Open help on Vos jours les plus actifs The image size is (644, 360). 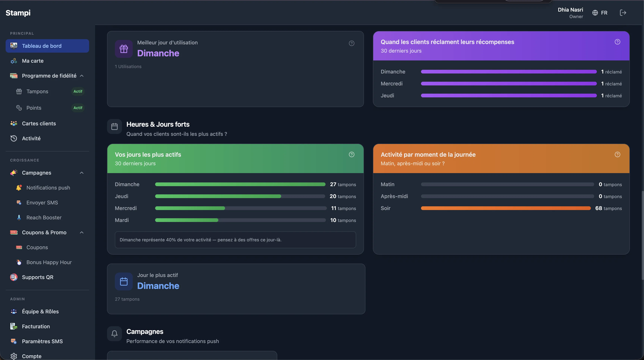(351, 154)
